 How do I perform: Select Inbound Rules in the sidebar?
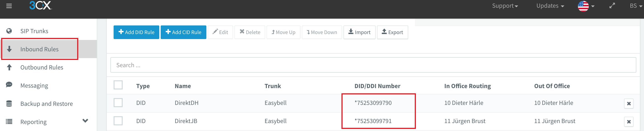[40, 49]
